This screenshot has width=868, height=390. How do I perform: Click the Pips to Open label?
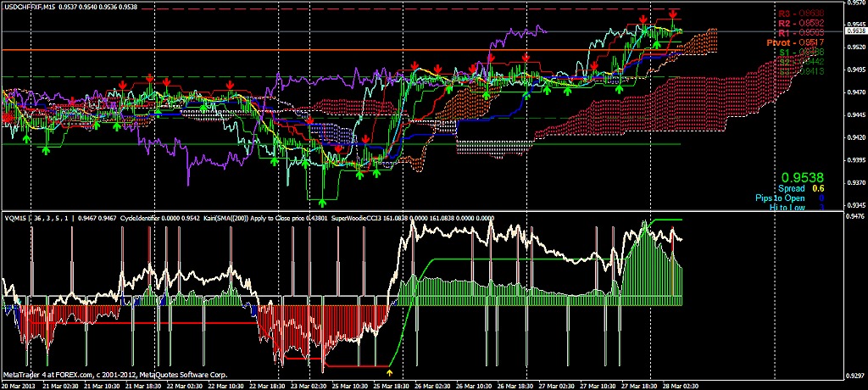tap(782, 198)
